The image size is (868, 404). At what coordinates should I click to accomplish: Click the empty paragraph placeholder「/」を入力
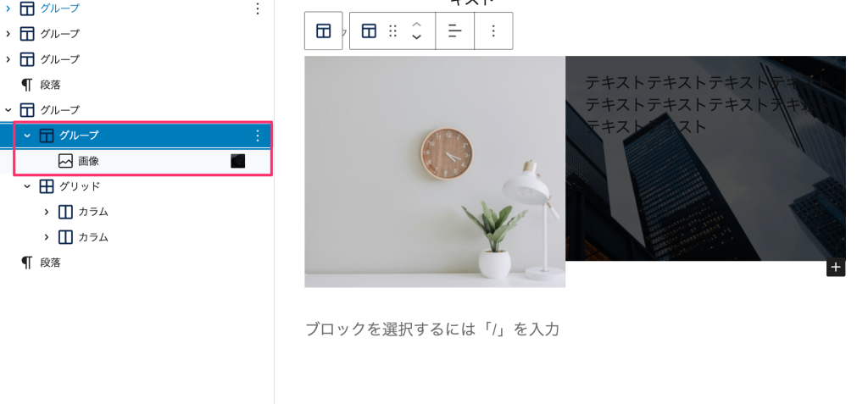click(x=433, y=329)
